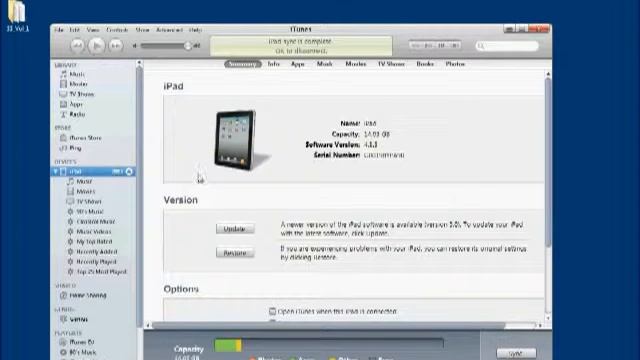Open the Help menu
The image size is (640, 360).
pos(196,30)
